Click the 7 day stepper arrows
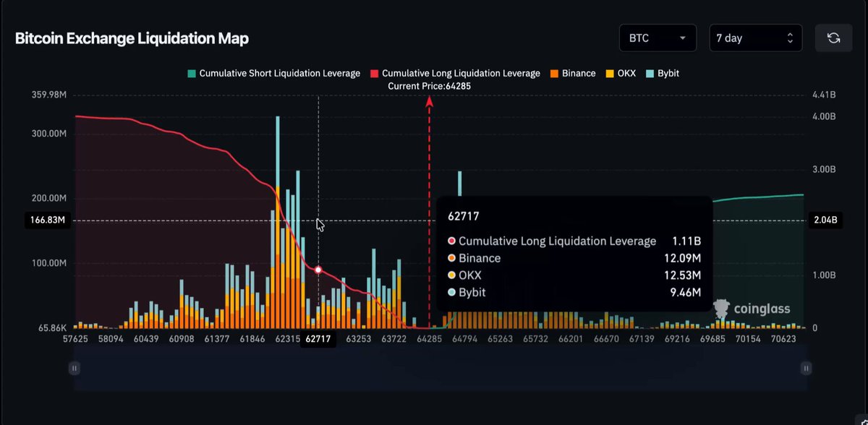The height and width of the screenshot is (425, 868). tap(790, 38)
